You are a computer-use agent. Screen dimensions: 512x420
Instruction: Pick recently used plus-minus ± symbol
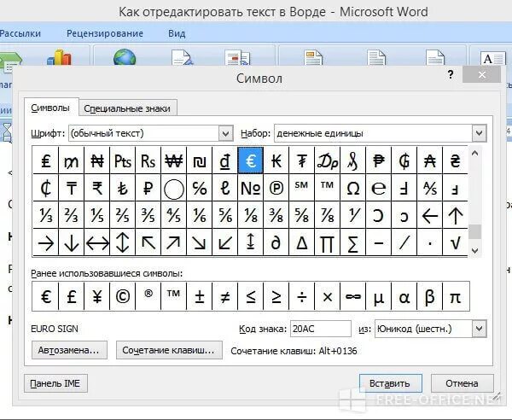pyautogui.click(x=199, y=296)
